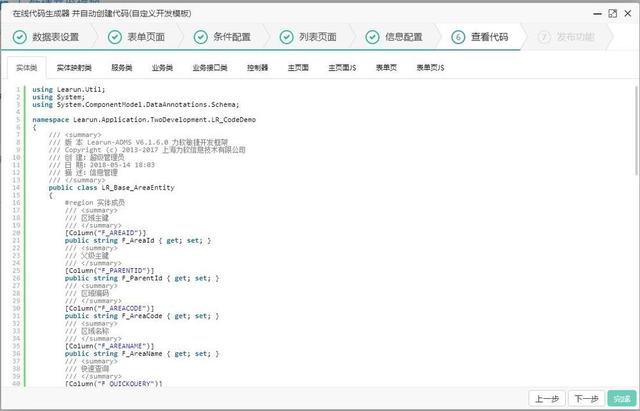Click the F_AreaId property line
640x411 pixels.
[x=138, y=241]
